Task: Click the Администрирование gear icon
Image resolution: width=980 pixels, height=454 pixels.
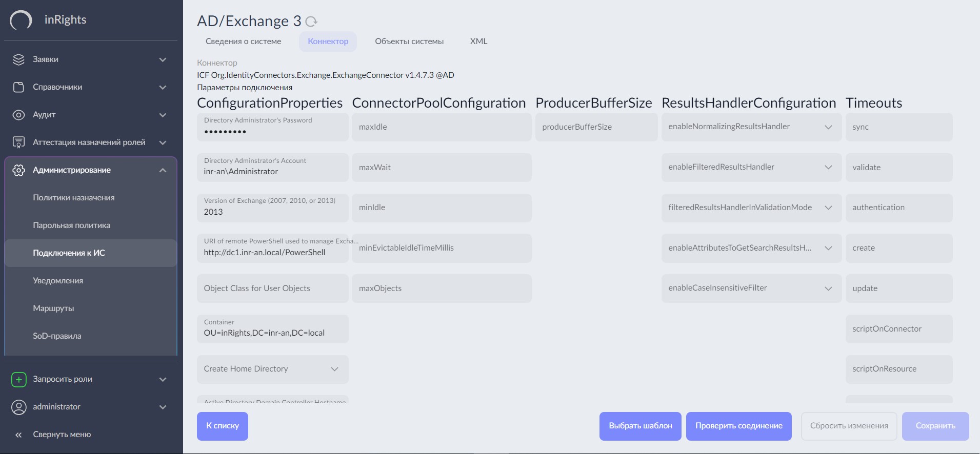Action: tap(18, 170)
